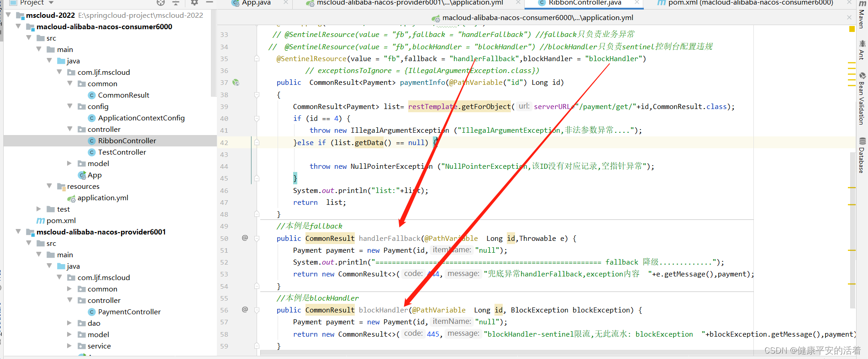Click line number 42 in gutter
This screenshot has height=359, width=868.
pyautogui.click(x=224, y=142)
